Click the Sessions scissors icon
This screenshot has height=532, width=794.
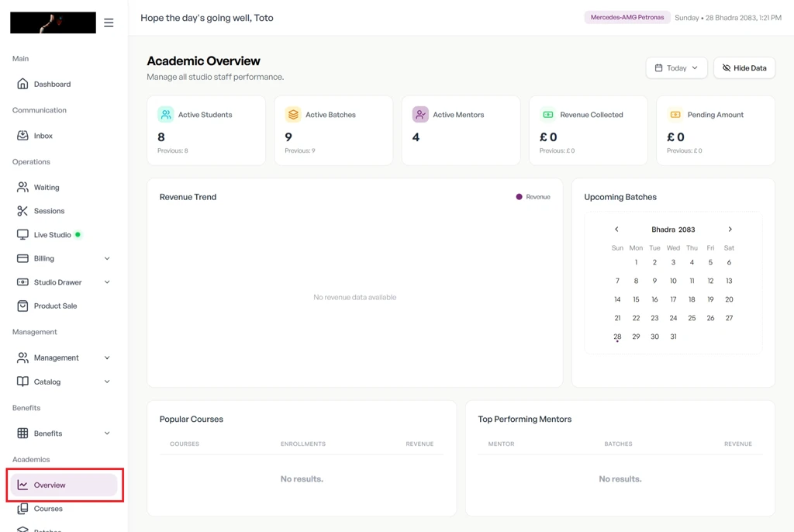click(22, 211)
